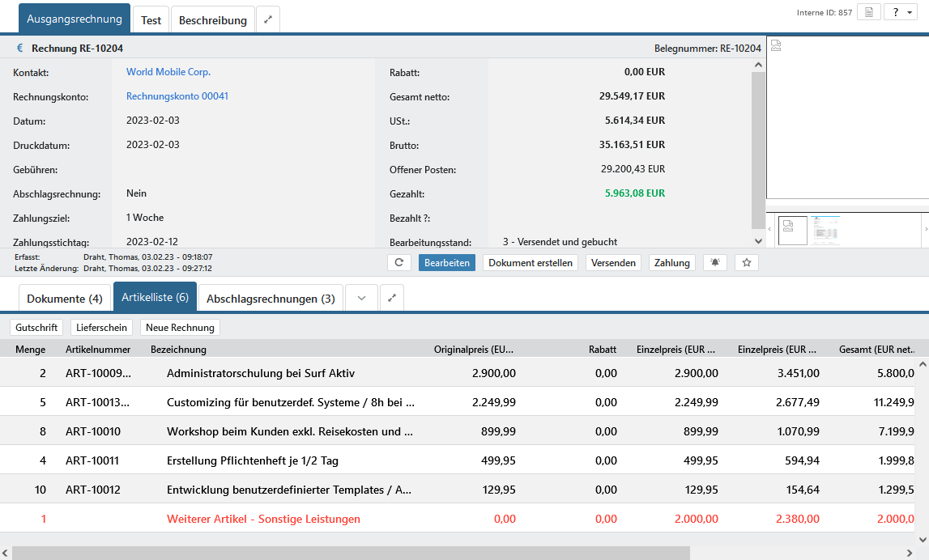Click the broken image icon in preview pane

775,45
